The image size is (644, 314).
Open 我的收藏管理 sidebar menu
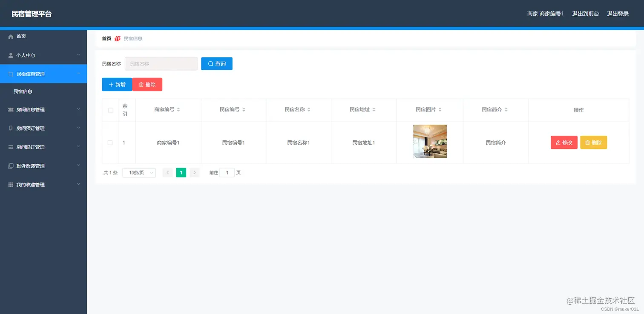click(43, 185)
